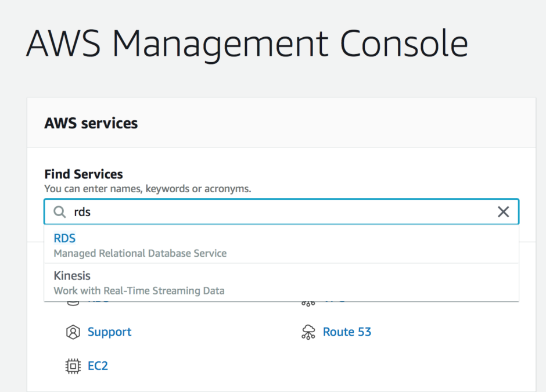Click the magnifier icon in Find Services

pyautogui.click(x=60, y=211)
